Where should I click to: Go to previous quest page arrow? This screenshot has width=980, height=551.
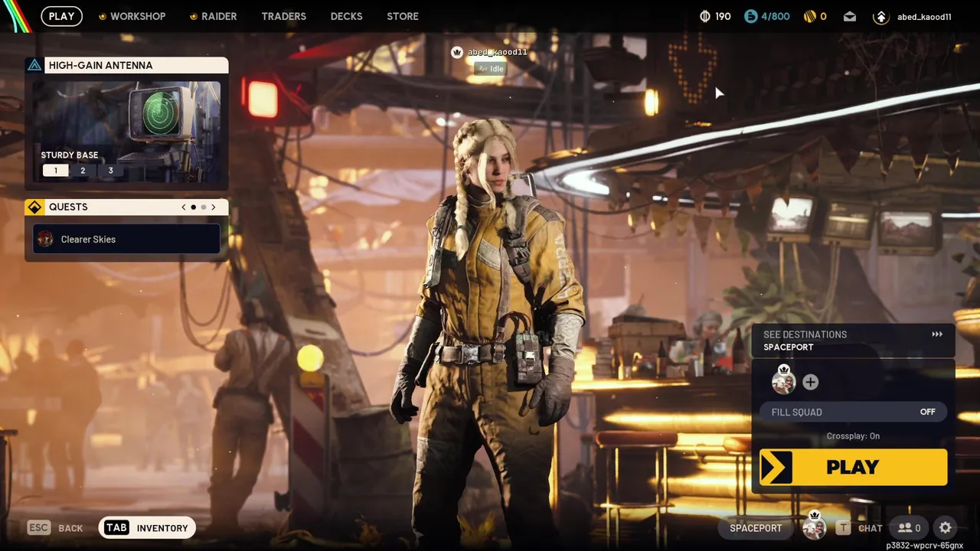pos(184,207)
